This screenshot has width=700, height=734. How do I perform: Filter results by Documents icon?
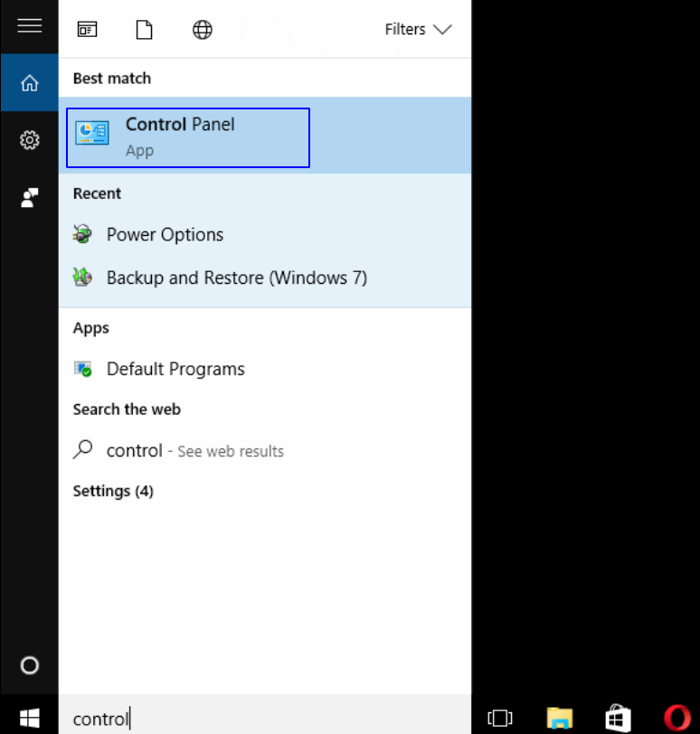click(144, 30)
